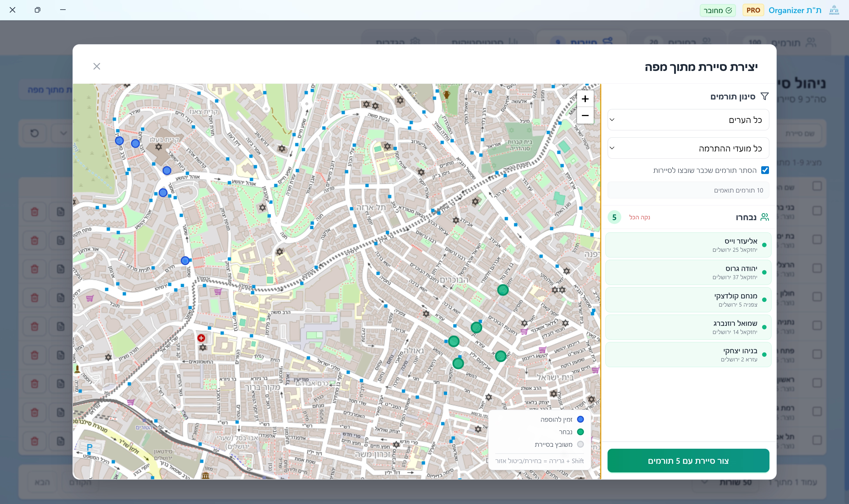Zoom in the map with plus button
Viewport: 849px width, 504px height.
[x=585, y=99]
